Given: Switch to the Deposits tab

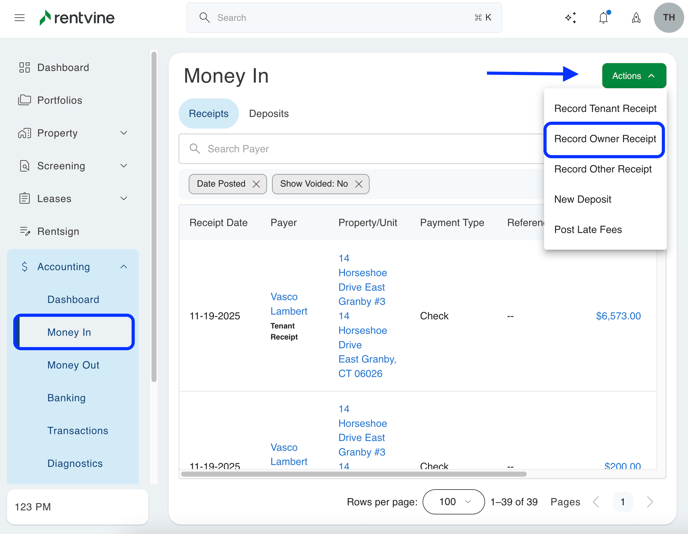Looking at the screenshot, I should (268, 114).
